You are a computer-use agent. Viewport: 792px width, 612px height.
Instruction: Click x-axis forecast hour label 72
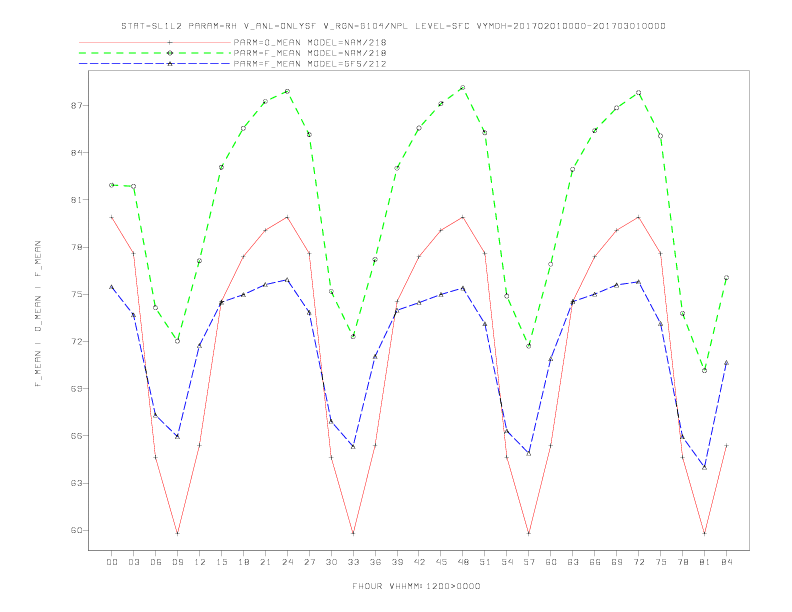[x=638, y=562]
